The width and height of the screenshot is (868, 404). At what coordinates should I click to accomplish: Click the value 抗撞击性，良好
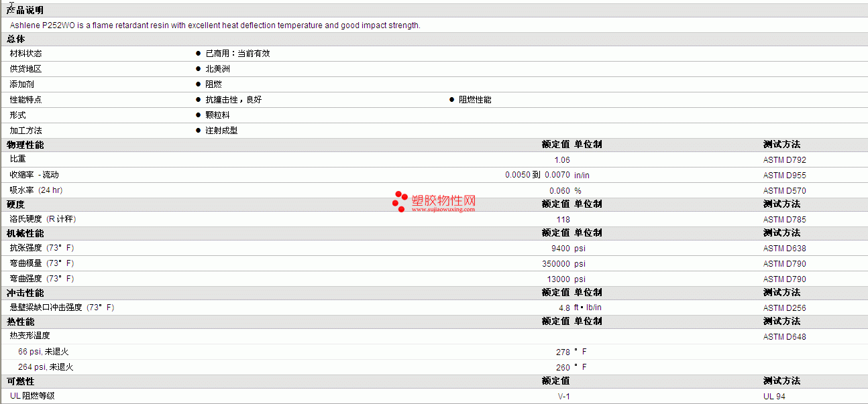(x=233, y=100)
